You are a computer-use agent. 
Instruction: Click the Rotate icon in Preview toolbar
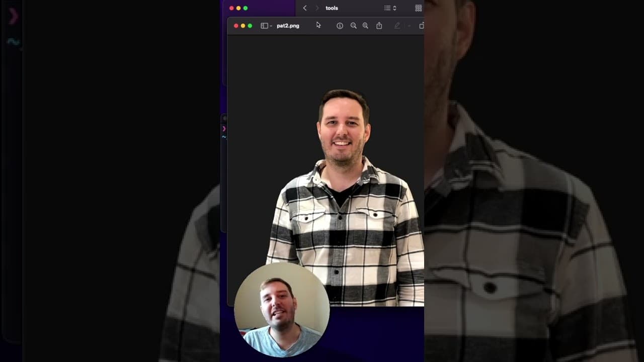(x=422, y=26)
